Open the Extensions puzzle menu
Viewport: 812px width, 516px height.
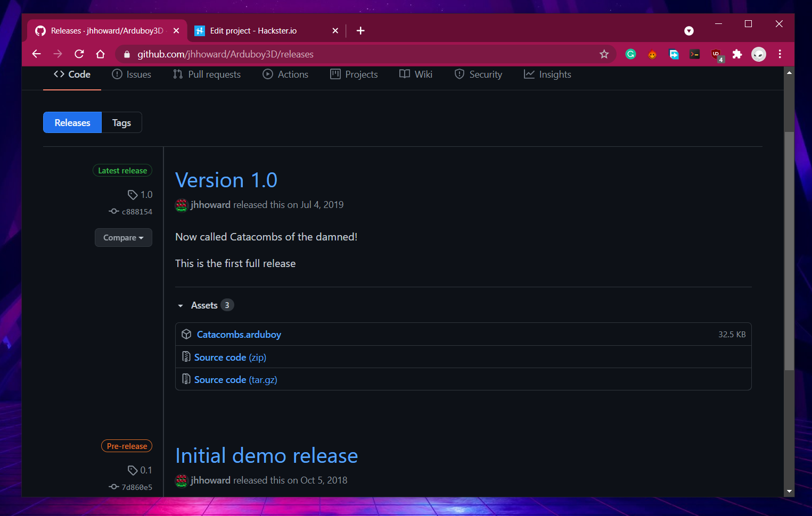point(737,54)
